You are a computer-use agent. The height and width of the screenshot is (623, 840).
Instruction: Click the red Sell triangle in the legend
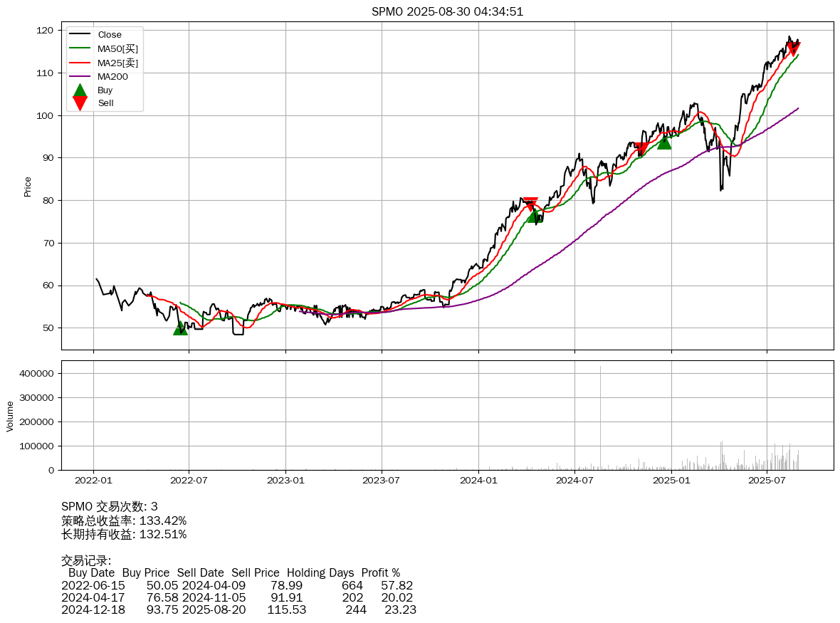coord(80,103)
